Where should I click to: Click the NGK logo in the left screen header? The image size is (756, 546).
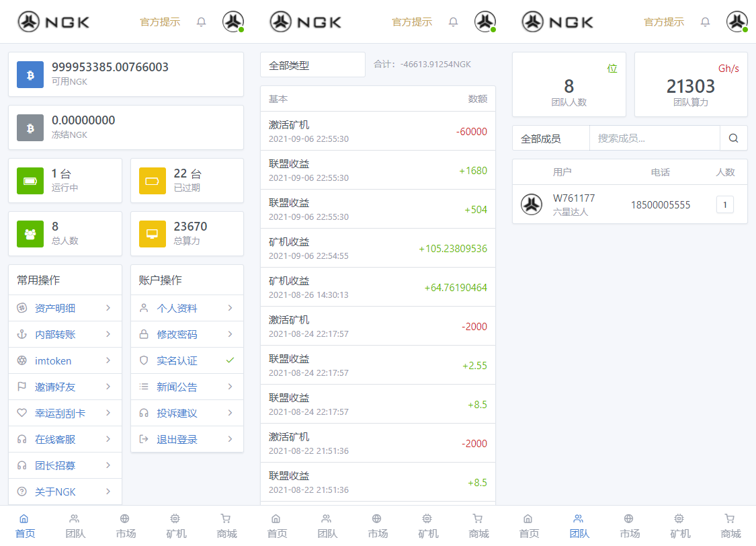tap(53, 22)
